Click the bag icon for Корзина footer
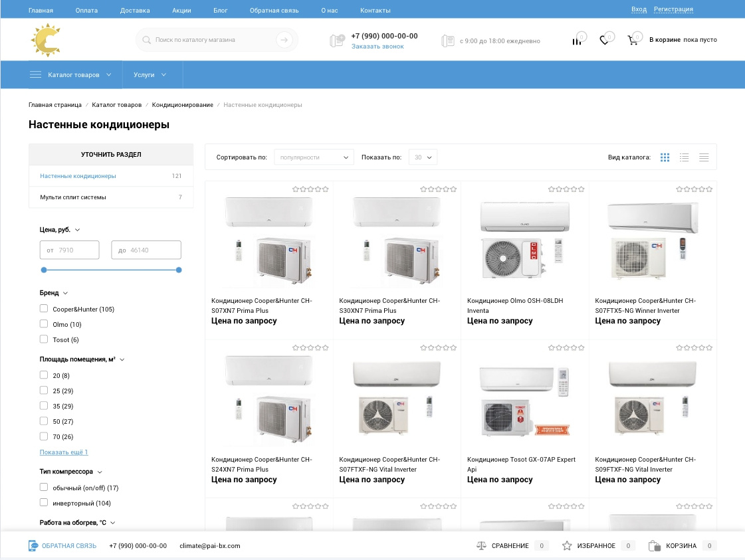This screenshot has height=560, width=745. tap(654, 546)
